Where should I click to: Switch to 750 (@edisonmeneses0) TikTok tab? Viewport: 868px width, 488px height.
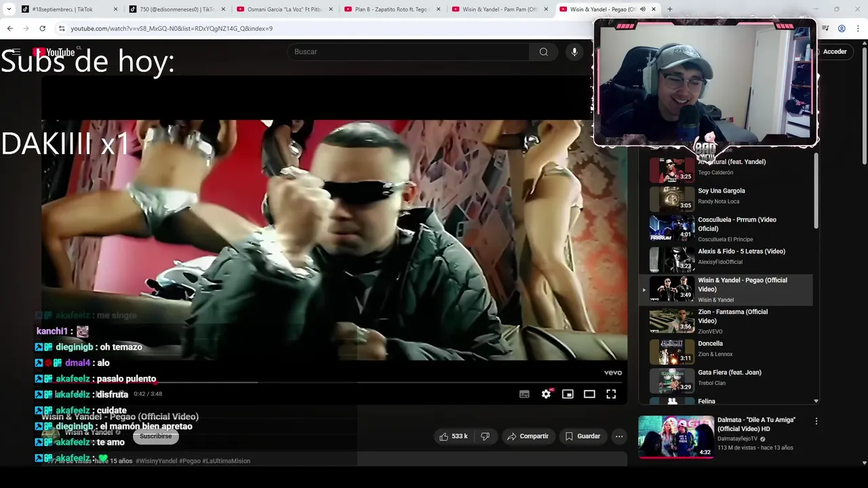click(x=176, y=9)
